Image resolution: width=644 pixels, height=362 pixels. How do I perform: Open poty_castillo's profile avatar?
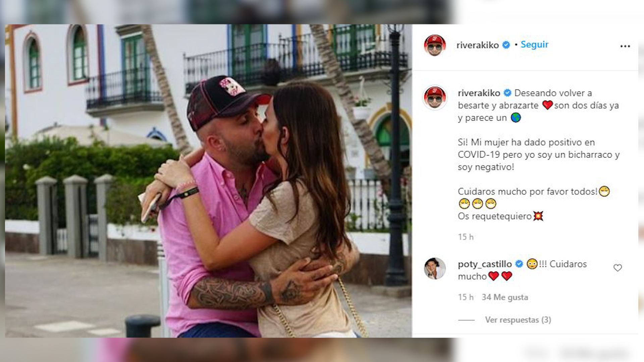point(435,268)
